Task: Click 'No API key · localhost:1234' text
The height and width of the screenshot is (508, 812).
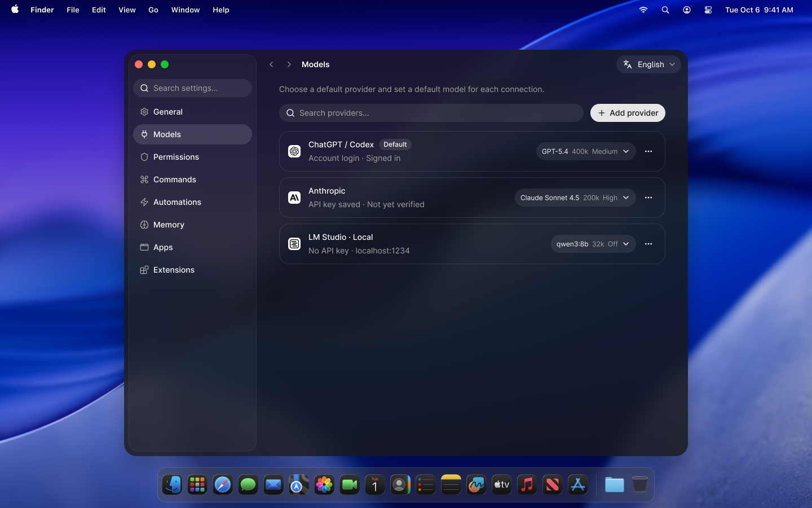Action: pyautogui.click(x=359, y=251)
